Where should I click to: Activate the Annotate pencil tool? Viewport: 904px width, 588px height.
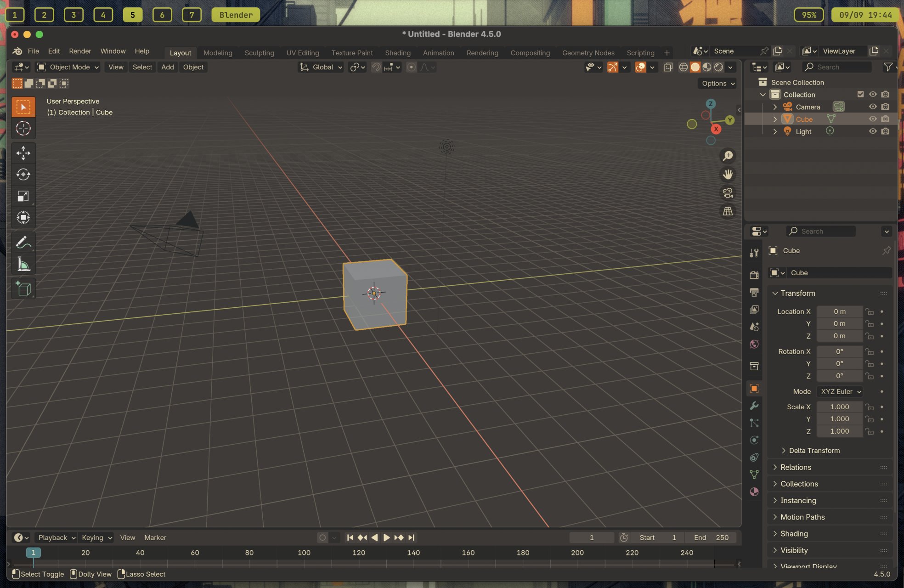(23, 242)
